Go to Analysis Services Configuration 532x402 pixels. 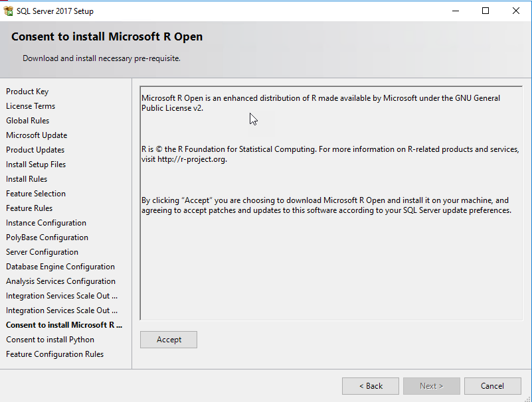click(x=60, y=281)
